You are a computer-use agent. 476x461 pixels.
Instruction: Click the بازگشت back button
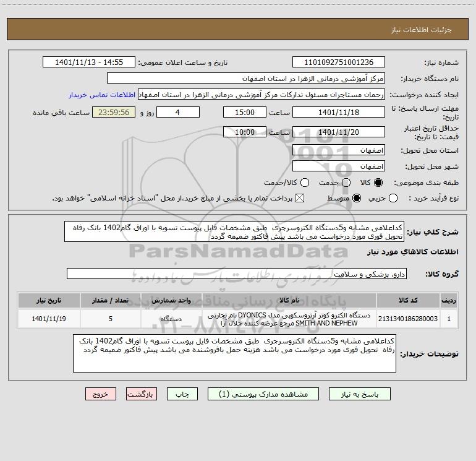tap(142, 394)
